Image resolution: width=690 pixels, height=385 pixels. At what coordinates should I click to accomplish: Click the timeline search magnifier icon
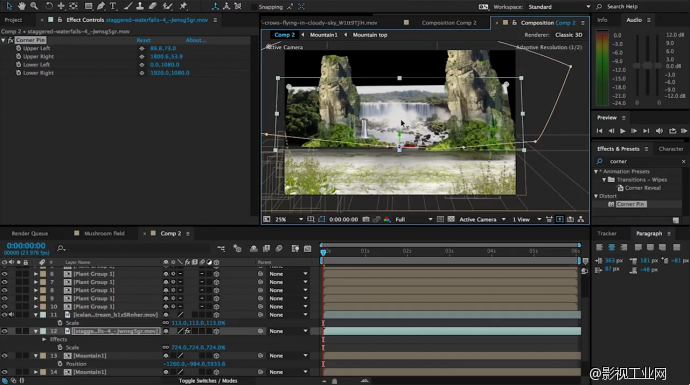(61, 249)
